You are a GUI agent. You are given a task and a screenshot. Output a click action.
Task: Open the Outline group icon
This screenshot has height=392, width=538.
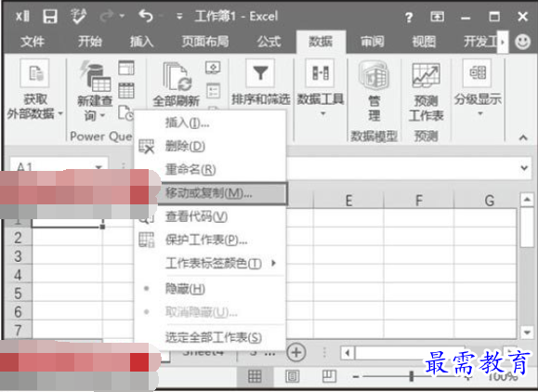pyautogui.click(x=478, y=72)
